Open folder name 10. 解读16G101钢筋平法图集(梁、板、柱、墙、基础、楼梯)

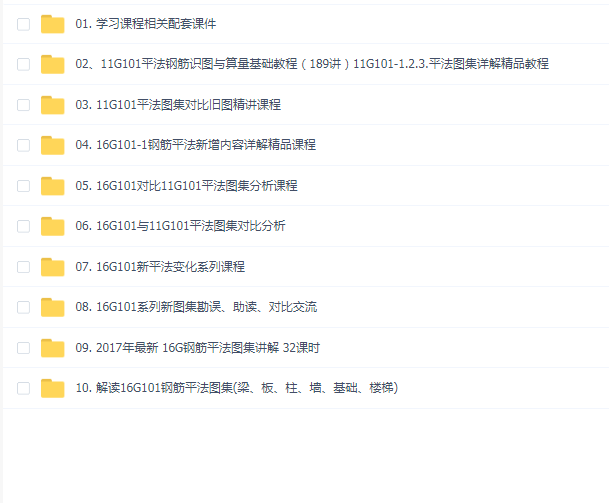click(237, 388)
